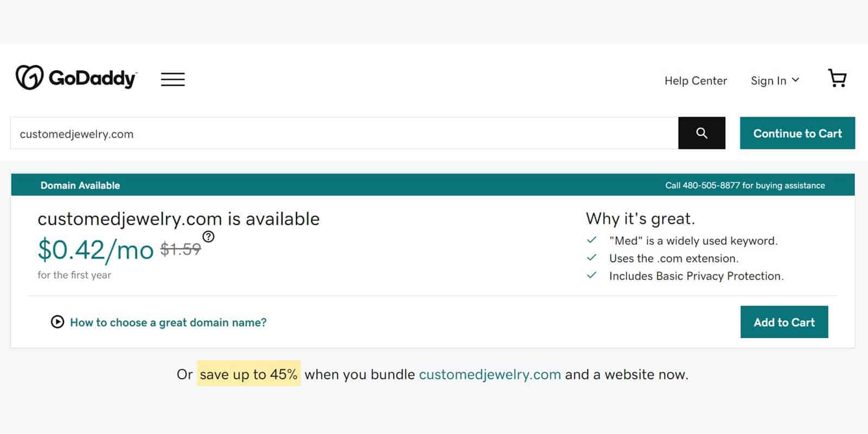Click the struck-through $1.59 price
Viewport: 868px width, 434px height.
tap(181, 249)
